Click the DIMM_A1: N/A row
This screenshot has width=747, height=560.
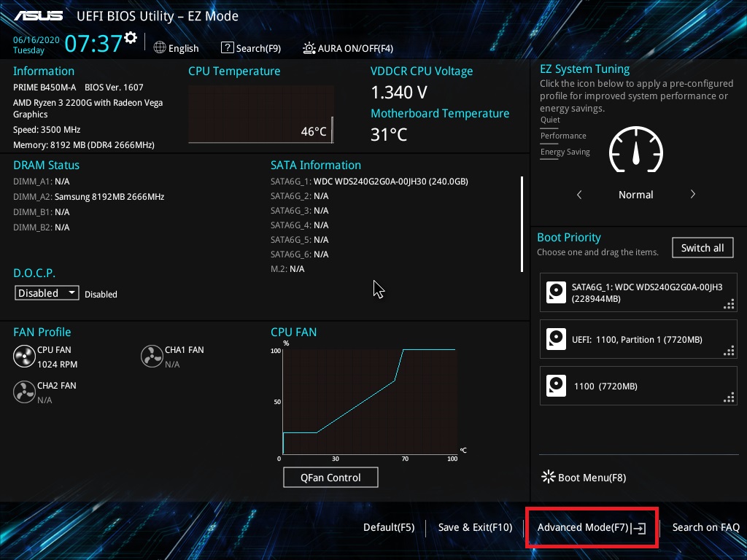[x=41, y=182]
